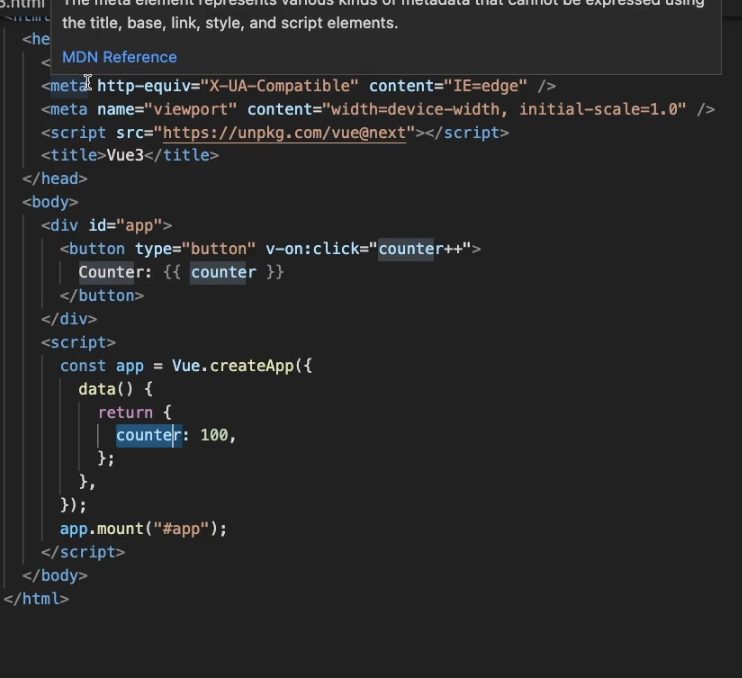The image size is (742, 678).
Task: Click createApp in Vue.createApp call
Action: tap(252, 366)
